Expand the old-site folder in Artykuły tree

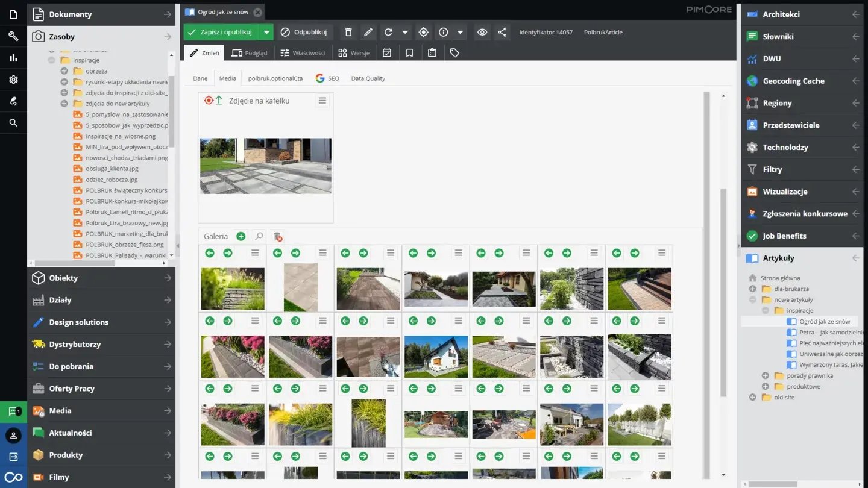(x=752, y=398)
